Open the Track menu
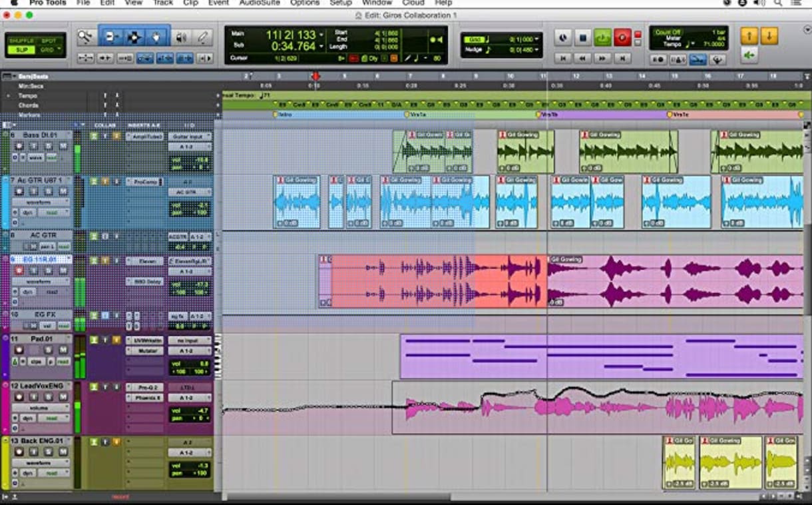This screenshot has height=505, width=812. (x=163, y=3)
